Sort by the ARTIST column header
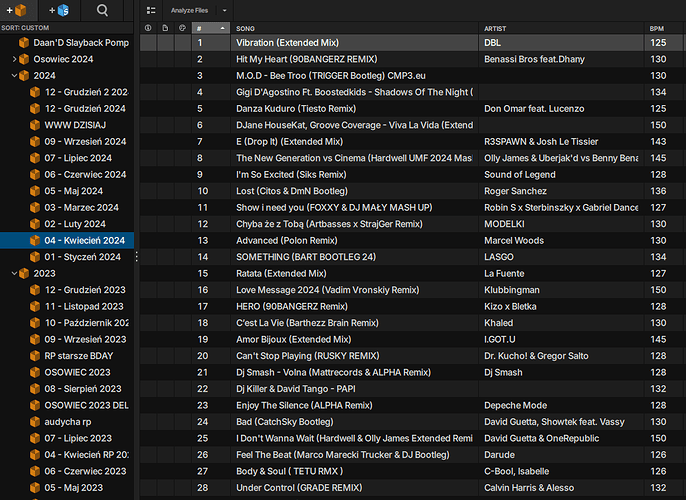686x500 pixels. (560, 28)
